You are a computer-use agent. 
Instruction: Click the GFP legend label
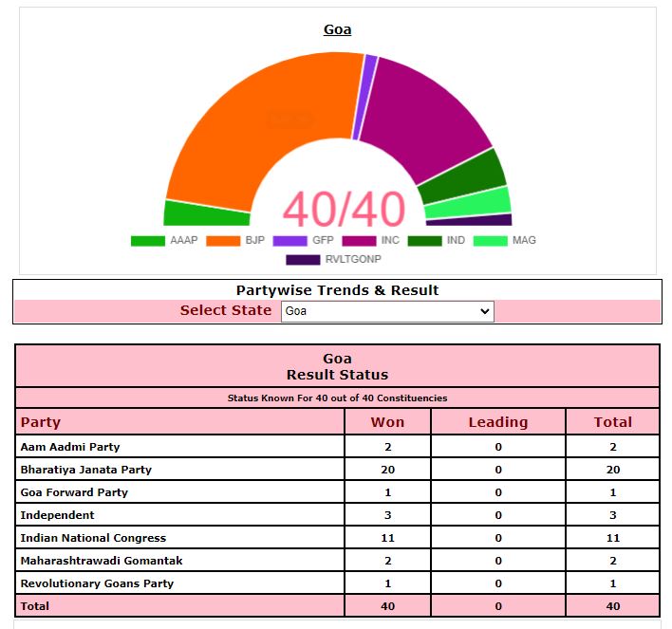[x=323, y=240]
